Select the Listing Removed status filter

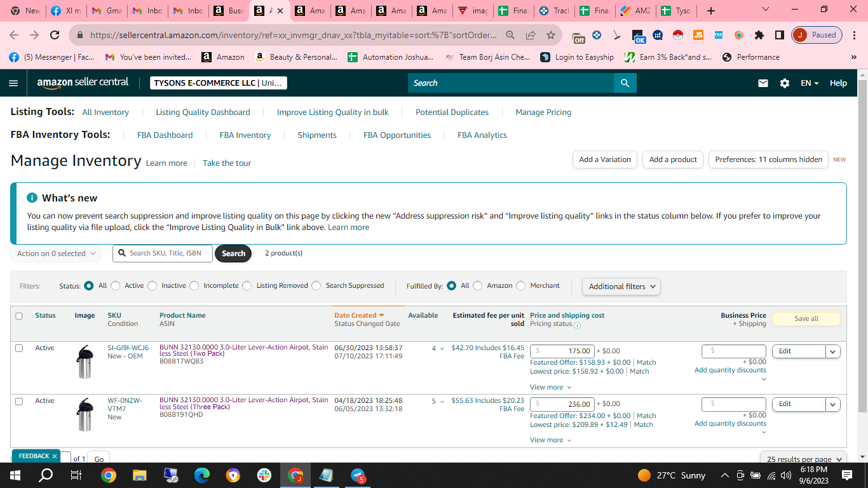(x=247, y=286)
